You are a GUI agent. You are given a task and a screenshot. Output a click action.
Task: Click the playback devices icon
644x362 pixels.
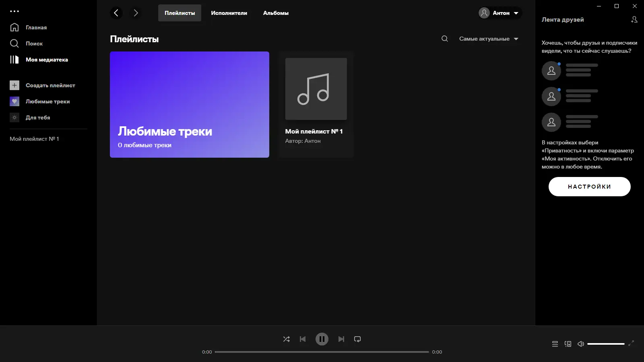[x=568, y=344]
